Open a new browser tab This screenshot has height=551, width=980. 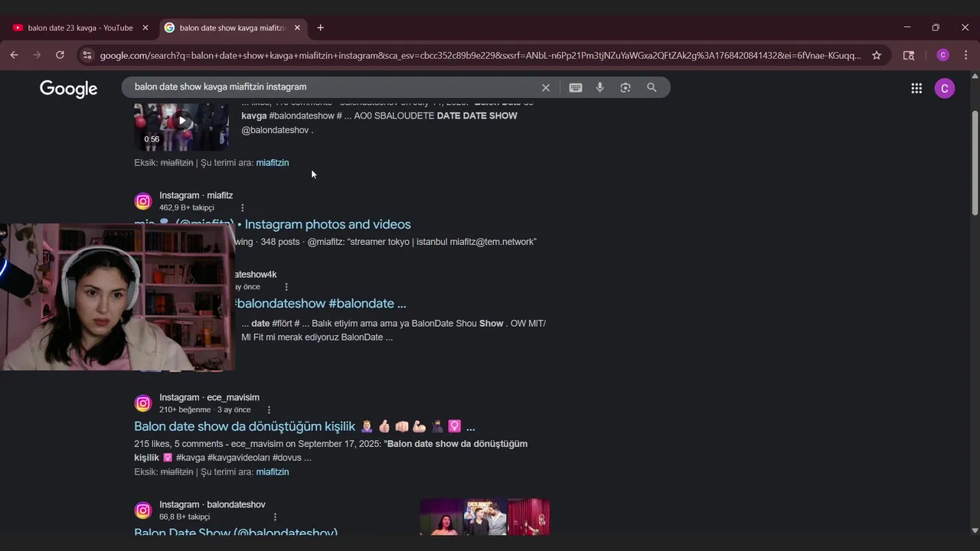(320, 28)
